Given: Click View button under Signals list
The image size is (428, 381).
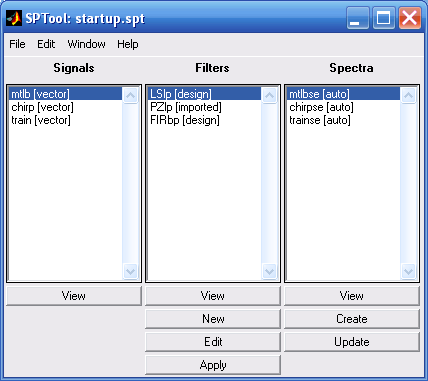Looking at the screenshot, I should [74, 296].
